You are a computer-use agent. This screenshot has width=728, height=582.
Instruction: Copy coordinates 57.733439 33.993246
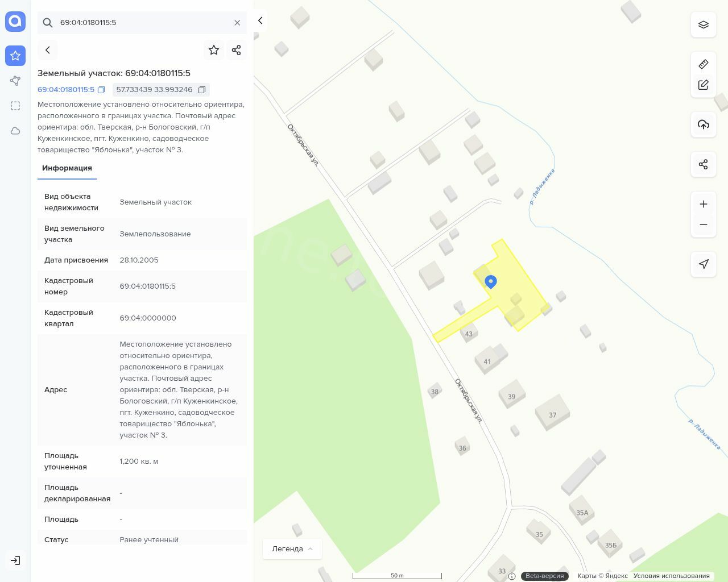tap(201, 90)
